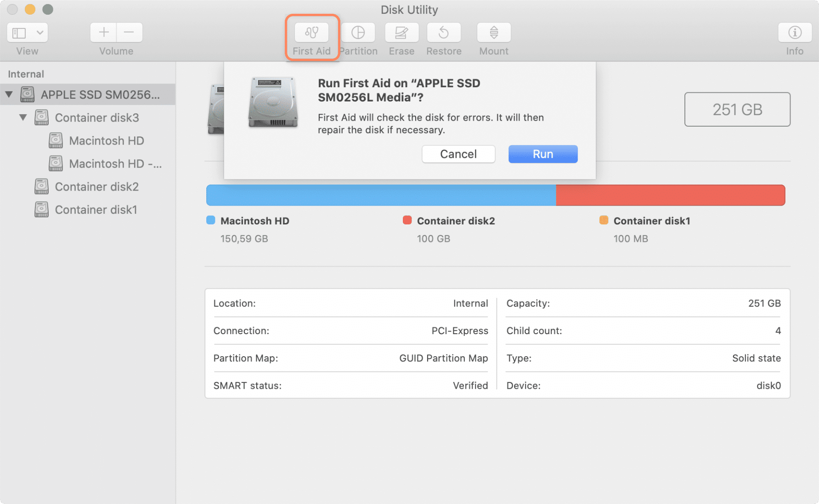Screen dimensions: 819x504
Task: Collapse the APPLE SSD SM0256 device tree
Action: click(9, 94)
